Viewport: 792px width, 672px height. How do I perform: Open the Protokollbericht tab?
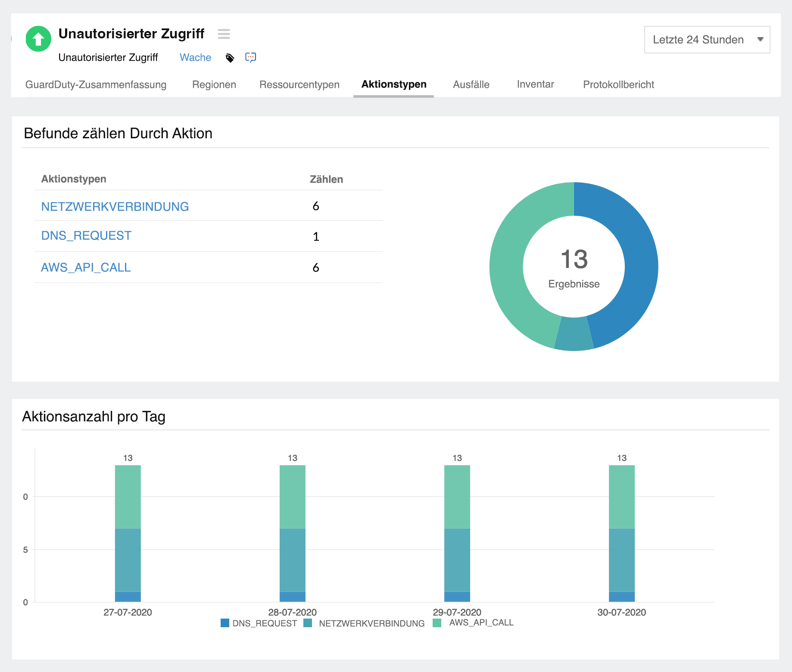[x=618, y=84]
